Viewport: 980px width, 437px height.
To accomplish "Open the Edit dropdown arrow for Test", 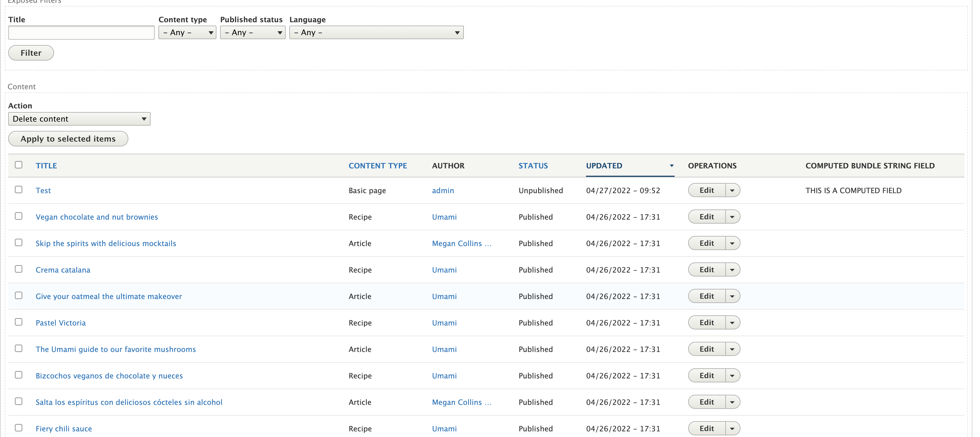I will click(x=732, y=190).
